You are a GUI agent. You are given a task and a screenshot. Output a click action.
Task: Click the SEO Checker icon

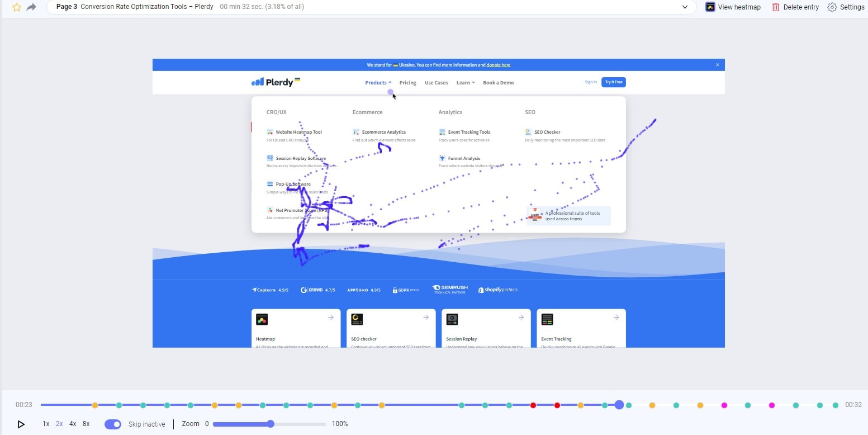click(x=528, y=133)
